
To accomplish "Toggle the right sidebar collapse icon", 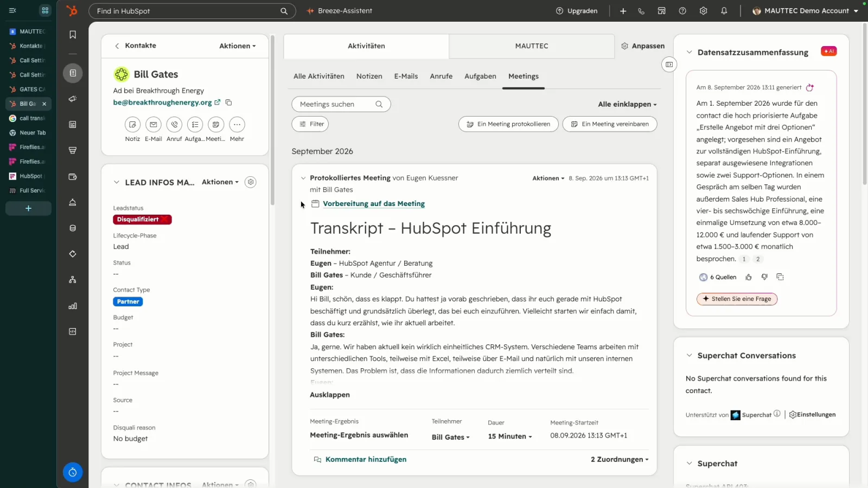I will (669, 65).
